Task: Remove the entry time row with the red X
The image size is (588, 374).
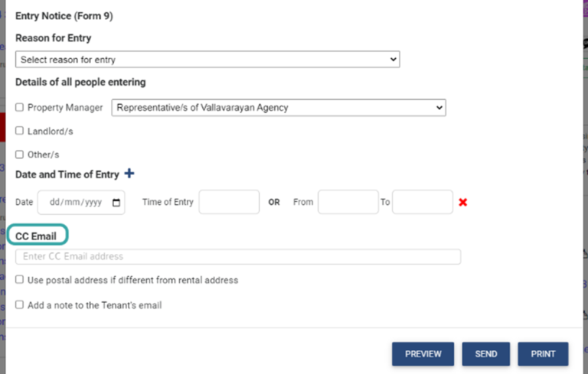Action: [x=463, y=203]
